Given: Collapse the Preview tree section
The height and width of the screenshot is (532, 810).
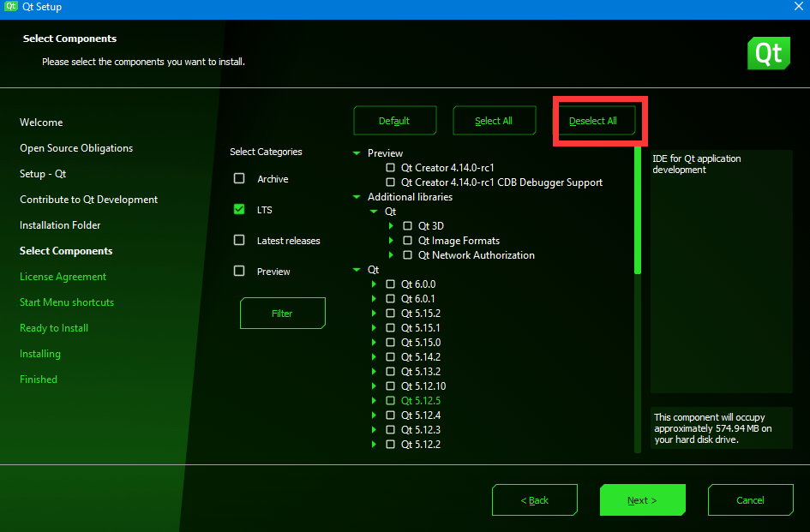Looking at the screenshot, I should (357, 153).
